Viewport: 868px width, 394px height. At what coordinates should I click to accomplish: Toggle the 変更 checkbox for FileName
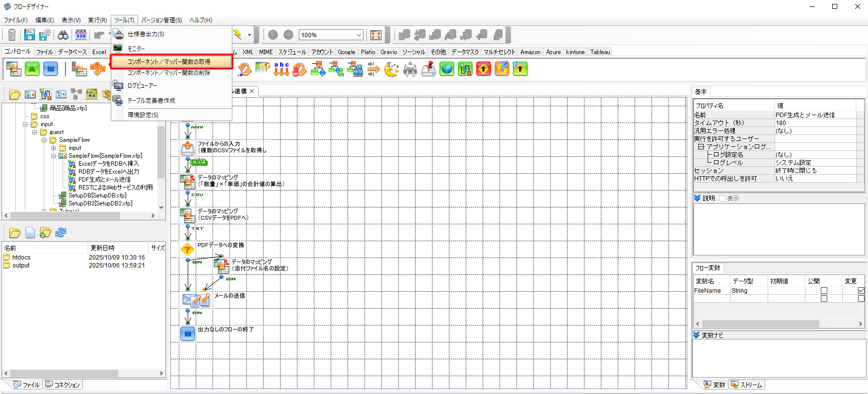(x=861, y=291)
